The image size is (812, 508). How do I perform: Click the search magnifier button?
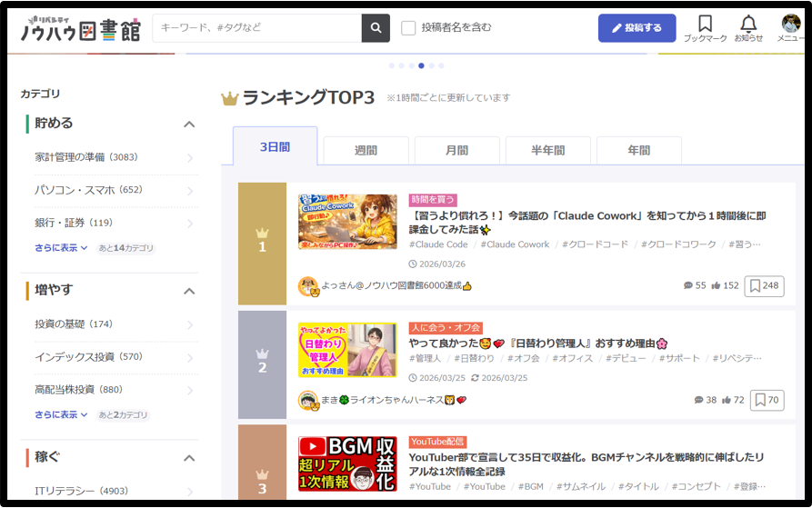pos(375,28)
